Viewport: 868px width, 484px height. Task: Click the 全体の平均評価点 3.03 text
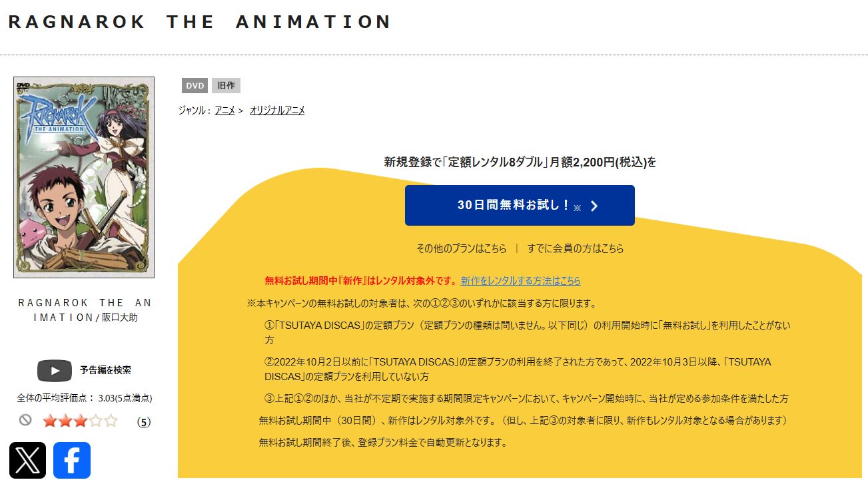[x=85, y=399]
